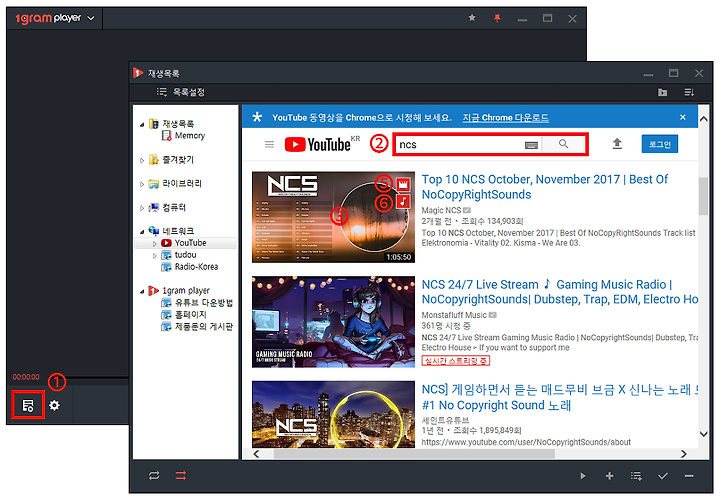Open 제품문의 게시판 tree item
Screen dimensions: 720x500
(x=204, y=326)
